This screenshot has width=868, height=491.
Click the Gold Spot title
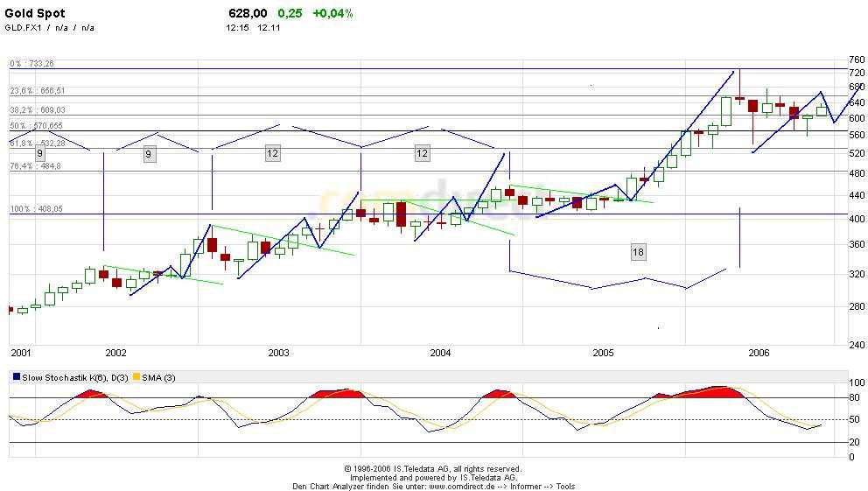point(35,13)
